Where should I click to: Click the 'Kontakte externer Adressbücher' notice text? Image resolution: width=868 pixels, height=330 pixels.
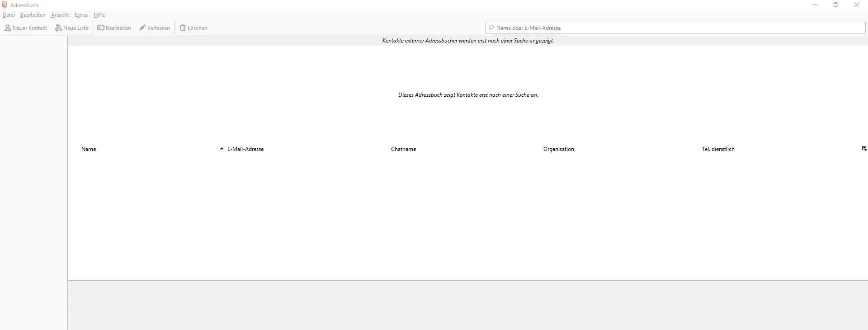(x=468, y=41)
